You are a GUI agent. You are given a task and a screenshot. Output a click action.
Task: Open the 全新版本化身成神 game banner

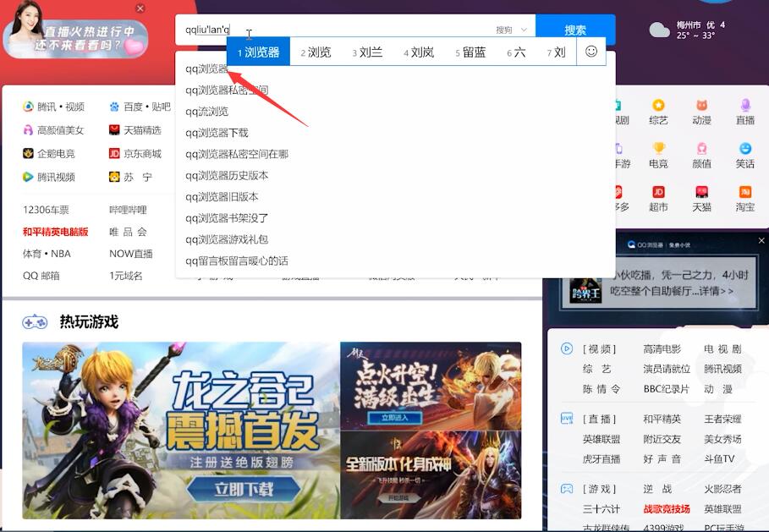(x=431, y=474)
